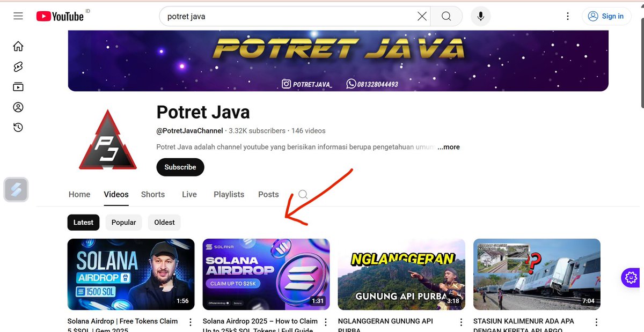Select the Latest sort chip
The image size is (644, 332).
click(x=83, y=222)
